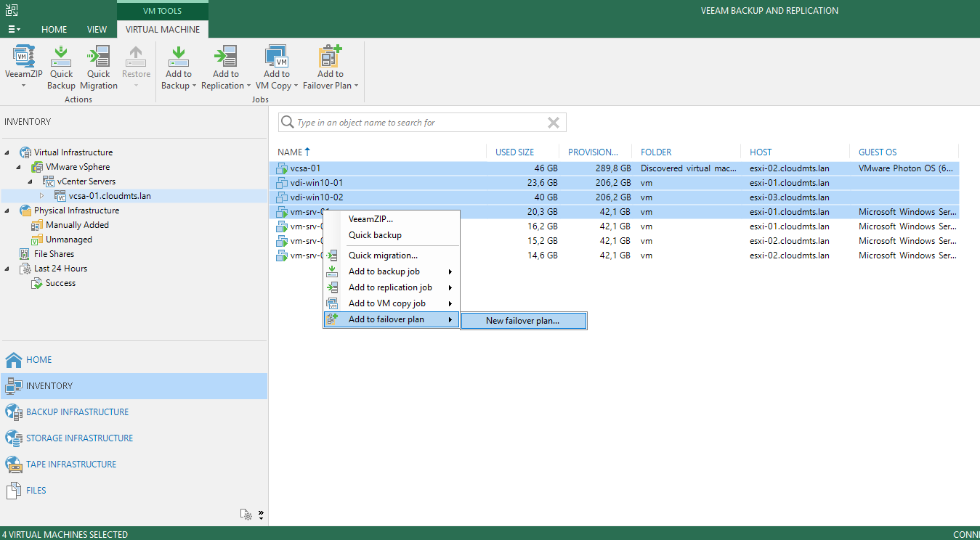Expand the vcsa-01.cloudmts.lan tree node
980x540 pixels.
(41, 196)
